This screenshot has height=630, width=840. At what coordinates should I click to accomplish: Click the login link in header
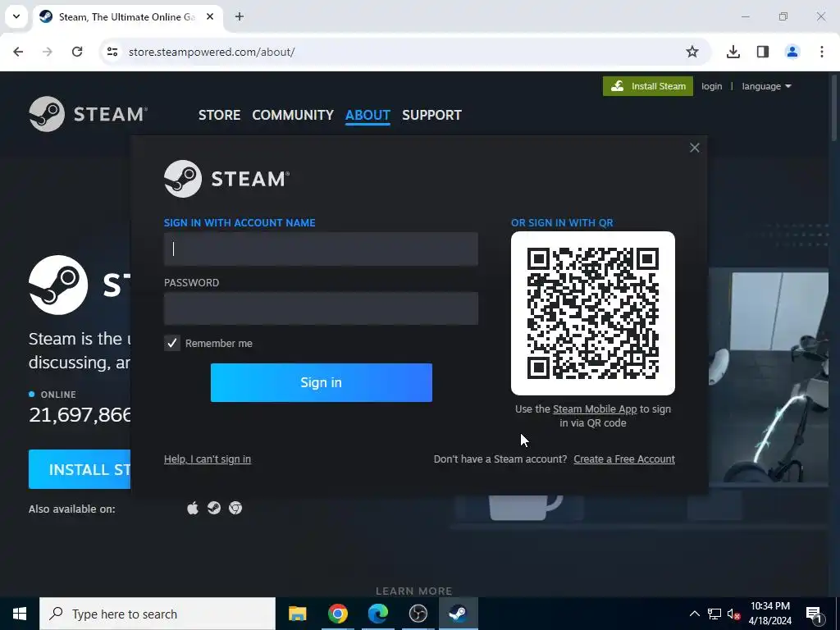tap(711, 86)
